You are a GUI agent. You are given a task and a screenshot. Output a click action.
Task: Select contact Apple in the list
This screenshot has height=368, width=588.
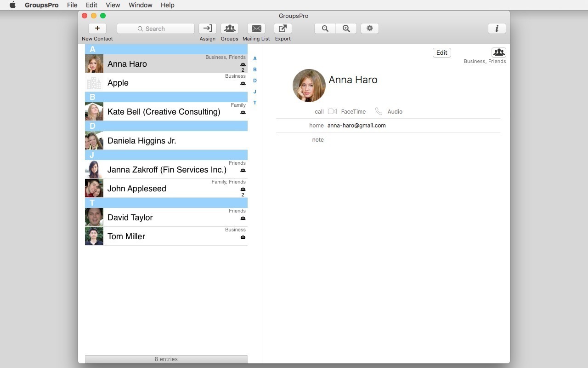pos(166,83)
